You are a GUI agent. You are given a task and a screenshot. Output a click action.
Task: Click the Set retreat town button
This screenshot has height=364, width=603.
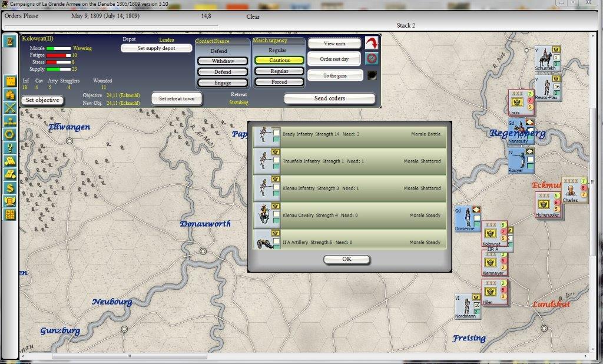pos(177,98)
